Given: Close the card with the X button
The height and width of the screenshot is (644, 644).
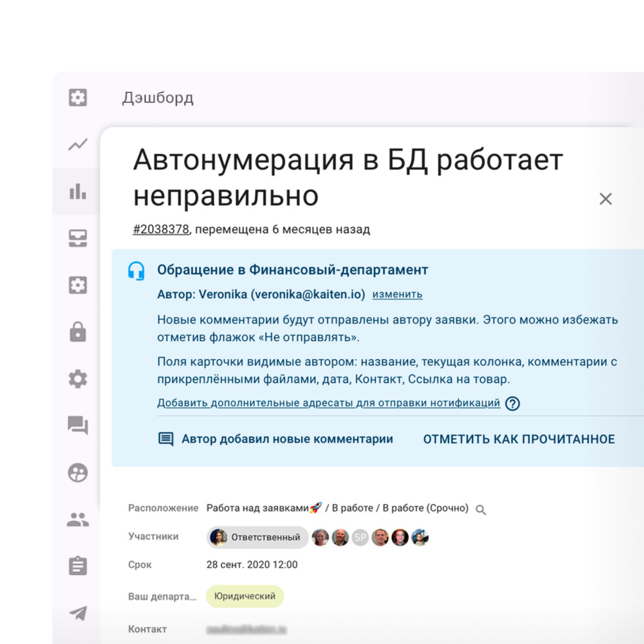Looking at the screenshot, I should pyautogui.click(x=605, y=199).
